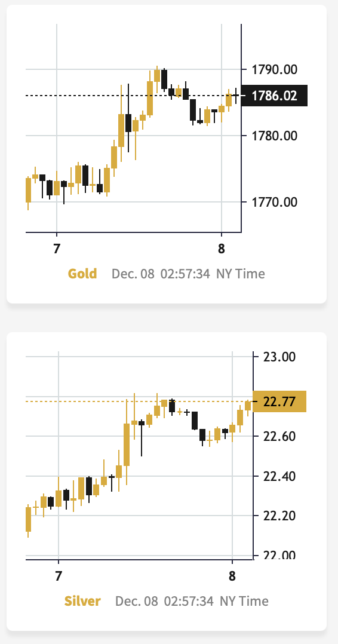Screen dimensions: 338x644
Task: Select day 7 marker on gold chart
Action: (57, 249)
